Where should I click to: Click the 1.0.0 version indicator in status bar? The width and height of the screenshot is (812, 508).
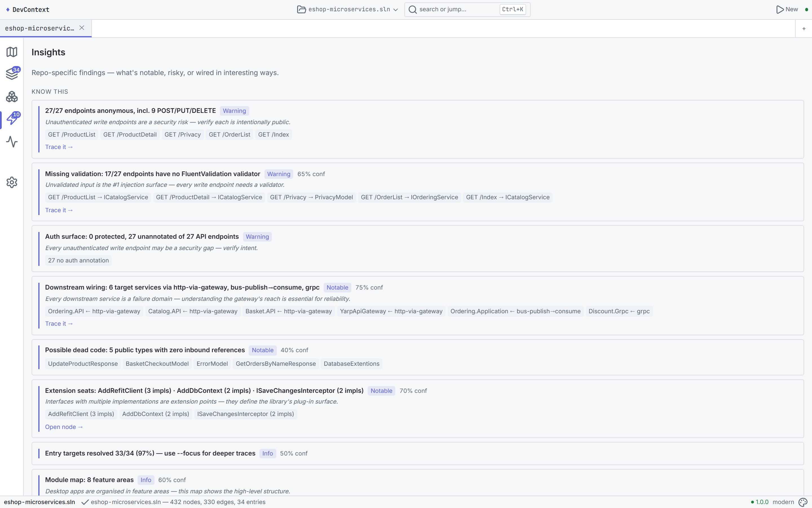(760, 502)
